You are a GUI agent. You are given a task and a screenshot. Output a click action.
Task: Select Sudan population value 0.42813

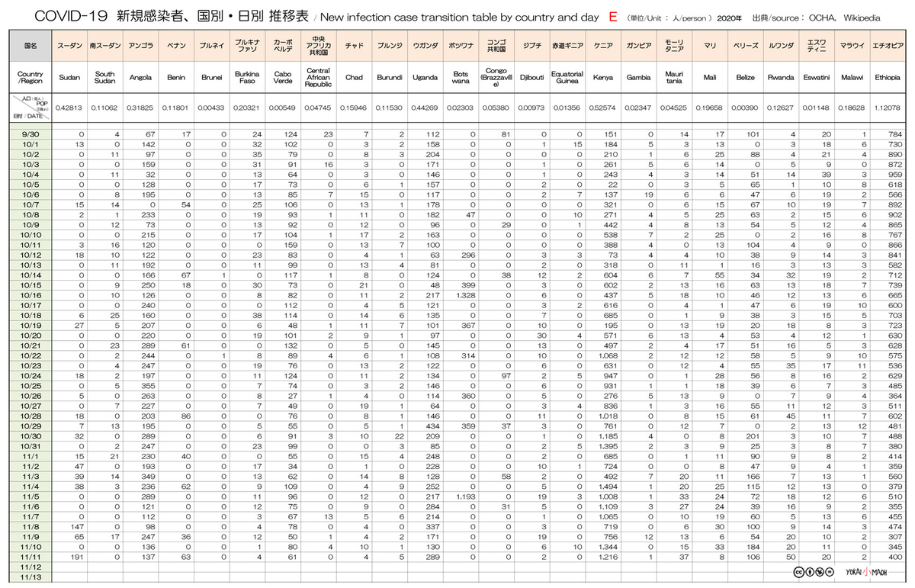[x=69, y=108]
